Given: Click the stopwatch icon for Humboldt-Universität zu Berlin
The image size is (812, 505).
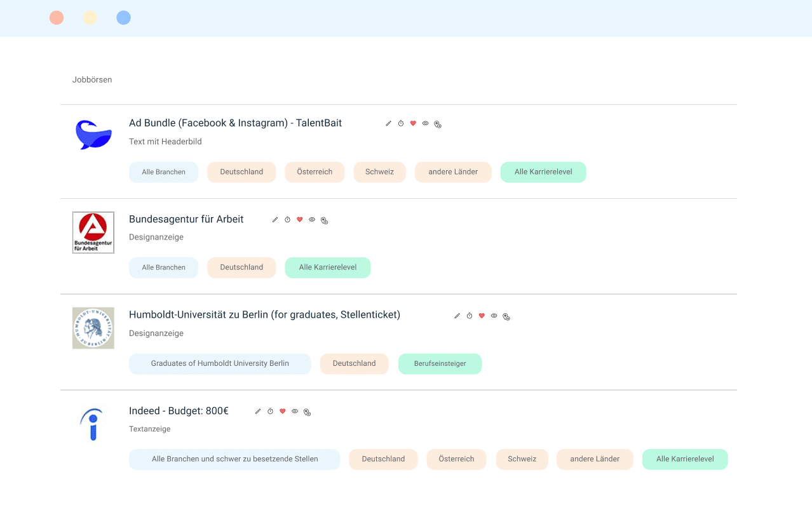Looking at the screenshot, I should click(470, 316).
